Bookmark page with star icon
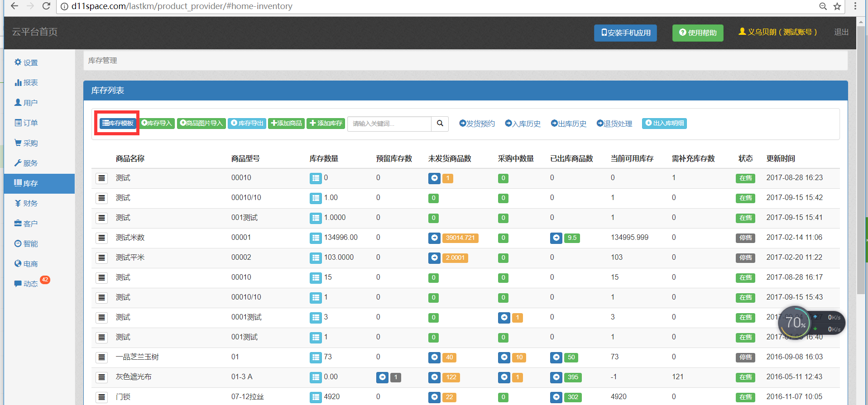The height and width of the screenshot is (405, 868). pyautogui.click(x=837, y=6)
